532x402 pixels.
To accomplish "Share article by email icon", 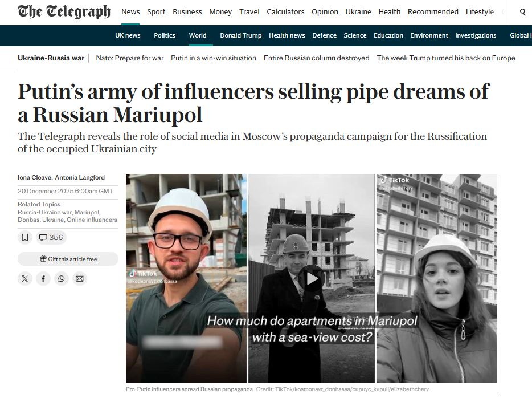I will 79,279.
